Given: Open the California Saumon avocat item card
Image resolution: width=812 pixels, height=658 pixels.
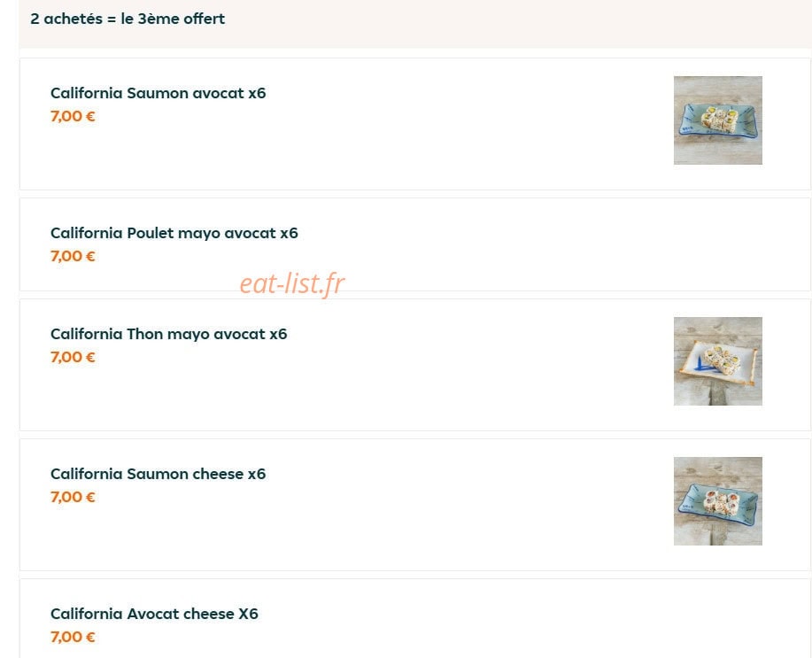Looking at the screenshot, I should point(415,124).
